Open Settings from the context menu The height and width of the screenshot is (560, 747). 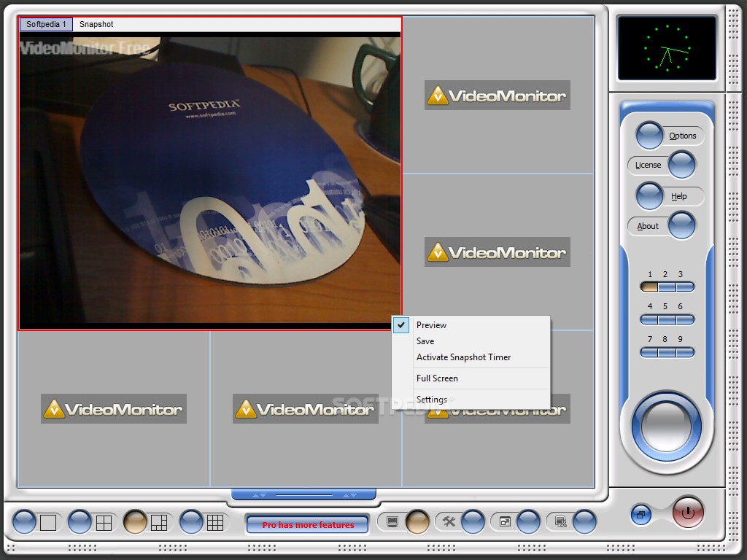(x=471, y=399)
